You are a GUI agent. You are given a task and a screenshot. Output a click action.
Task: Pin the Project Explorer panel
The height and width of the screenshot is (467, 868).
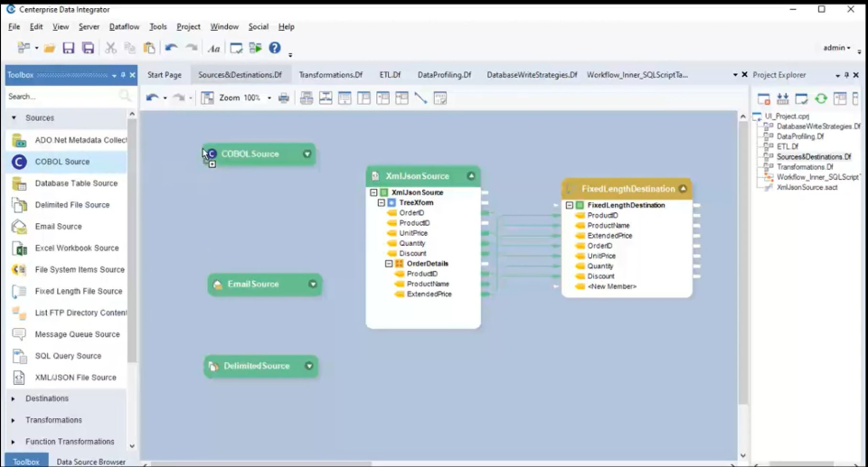click(x=846, y=75)
